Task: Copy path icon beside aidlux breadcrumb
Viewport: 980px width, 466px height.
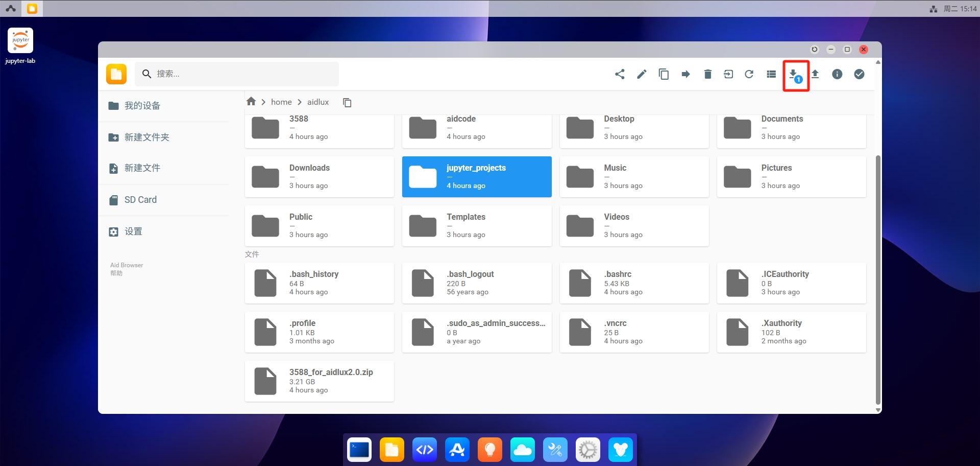Action: pos(347,103)
